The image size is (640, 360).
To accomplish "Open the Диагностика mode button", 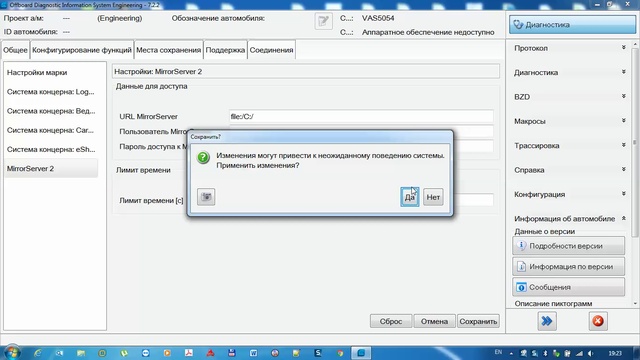I will pyautogui.click(x=572, y=24).
